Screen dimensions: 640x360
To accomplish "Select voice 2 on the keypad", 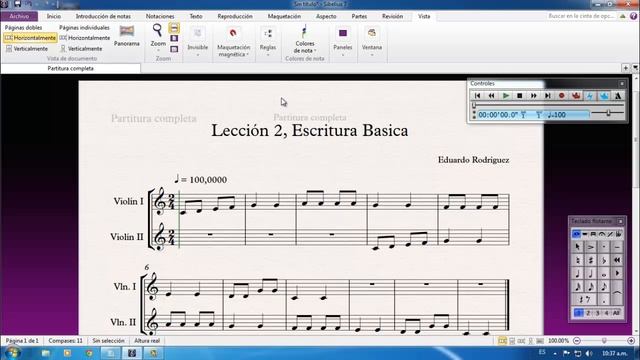I will 588,313.
